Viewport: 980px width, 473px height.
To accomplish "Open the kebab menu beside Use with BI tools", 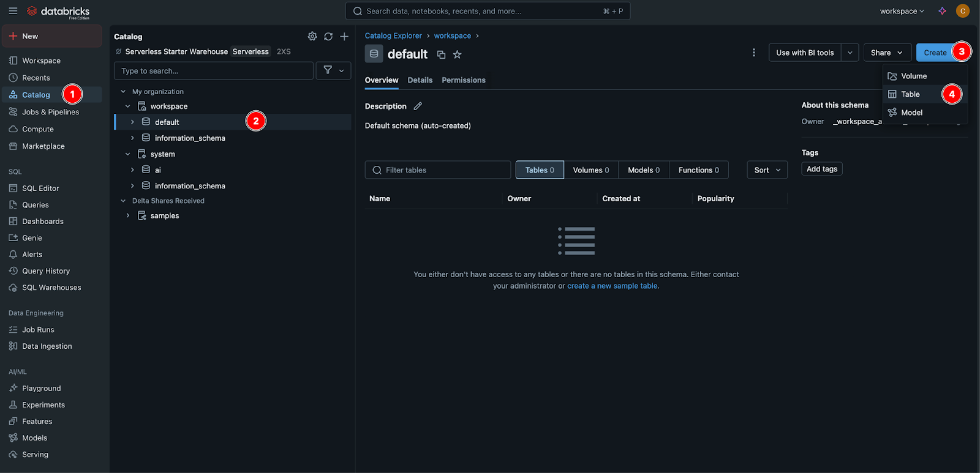I will [x=753, y=53].
